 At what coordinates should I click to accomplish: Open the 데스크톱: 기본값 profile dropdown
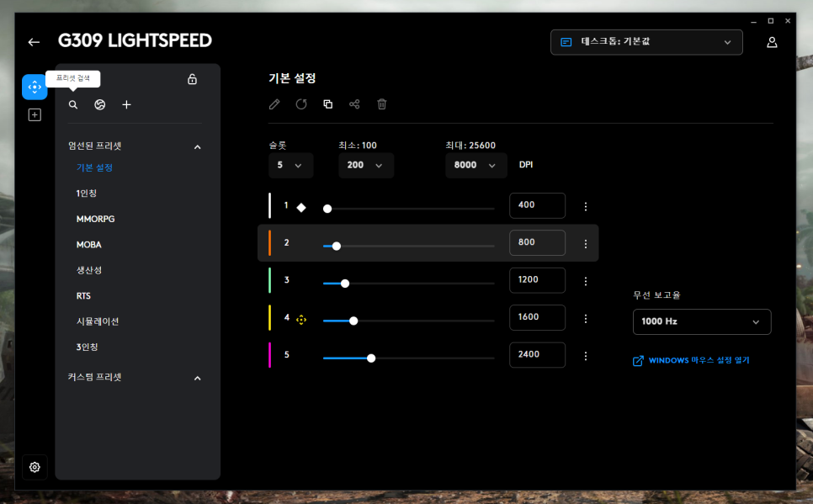[646, 42]
